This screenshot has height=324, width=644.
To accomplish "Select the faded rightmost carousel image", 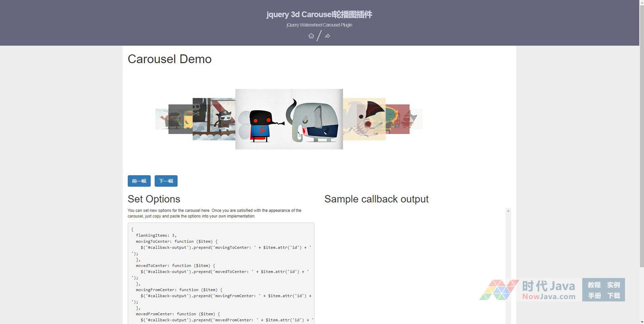I will click(x=417, y=119).
